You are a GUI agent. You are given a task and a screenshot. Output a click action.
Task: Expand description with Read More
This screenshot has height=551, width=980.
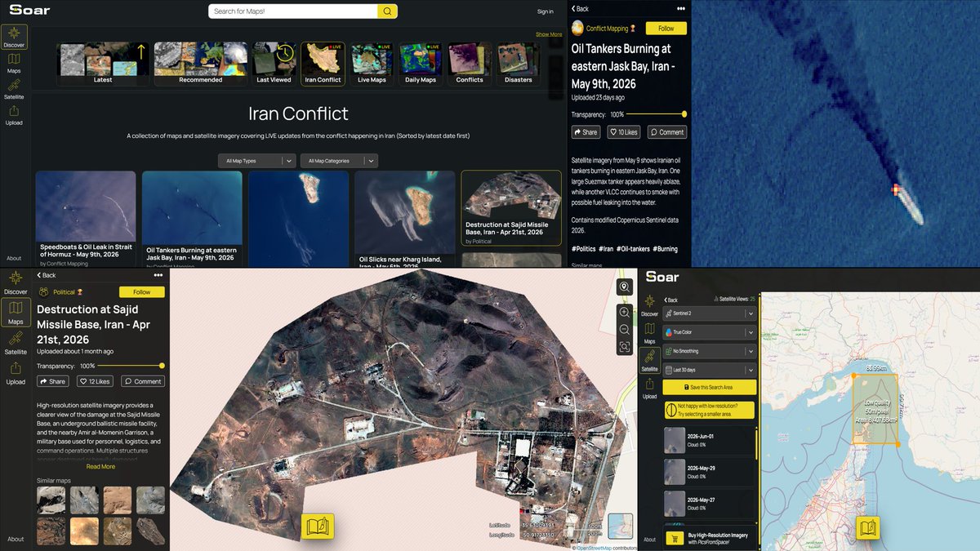[x=100, y=467]
